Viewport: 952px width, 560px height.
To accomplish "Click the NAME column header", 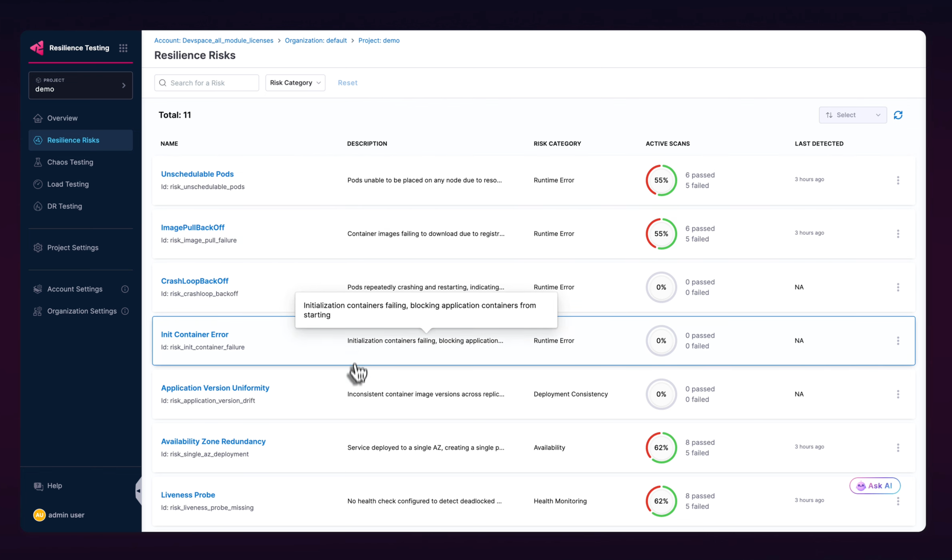I will (169, 144).
